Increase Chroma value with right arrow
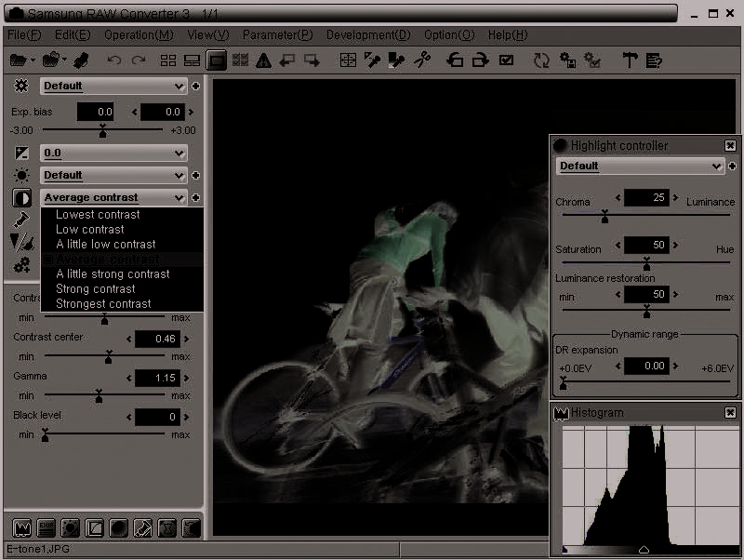The width and height of the screenshot is (744, 560). 676,197
